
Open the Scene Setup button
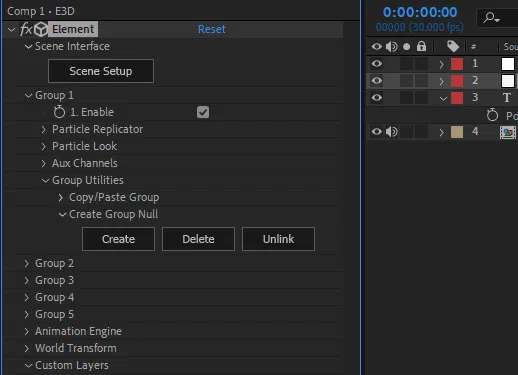coord(101,71)
